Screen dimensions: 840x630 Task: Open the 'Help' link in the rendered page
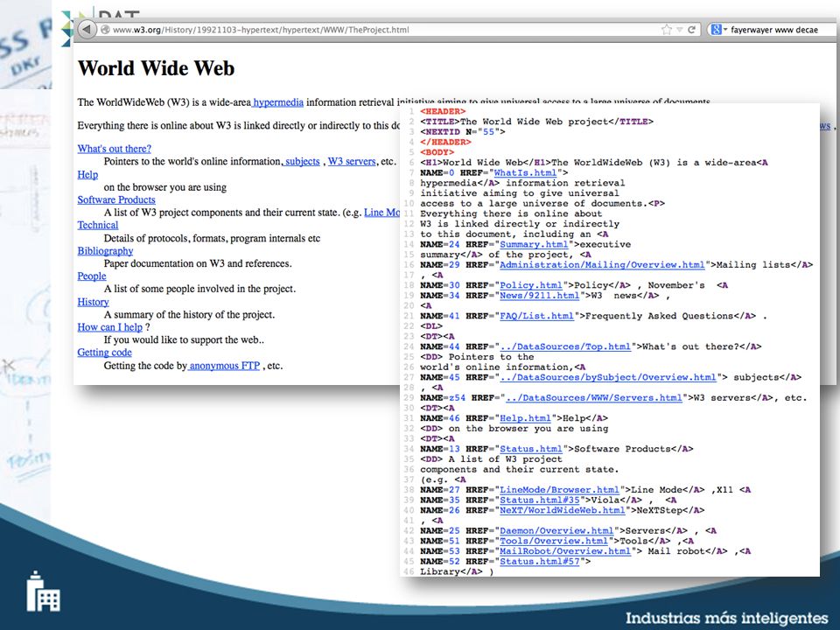coord(87,175)
